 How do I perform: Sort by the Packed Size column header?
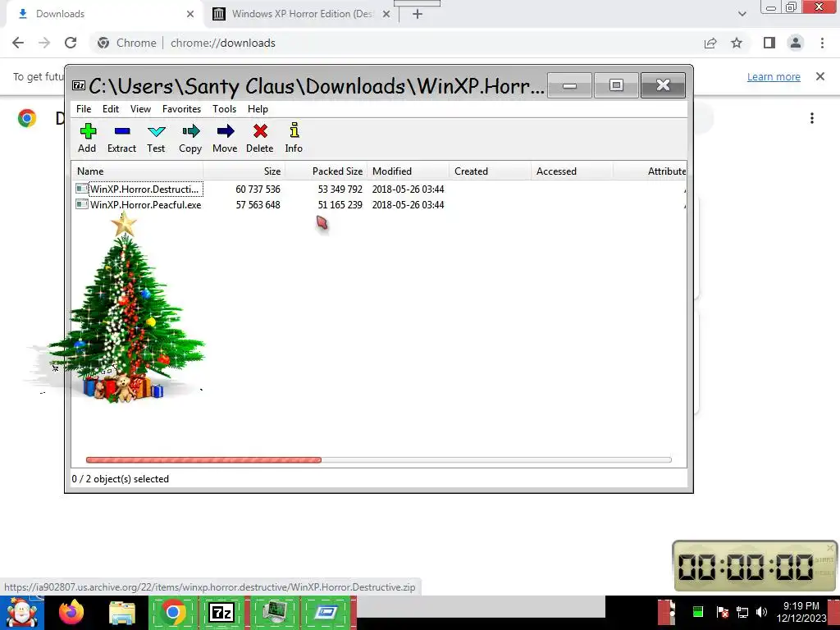coord(326,171)
